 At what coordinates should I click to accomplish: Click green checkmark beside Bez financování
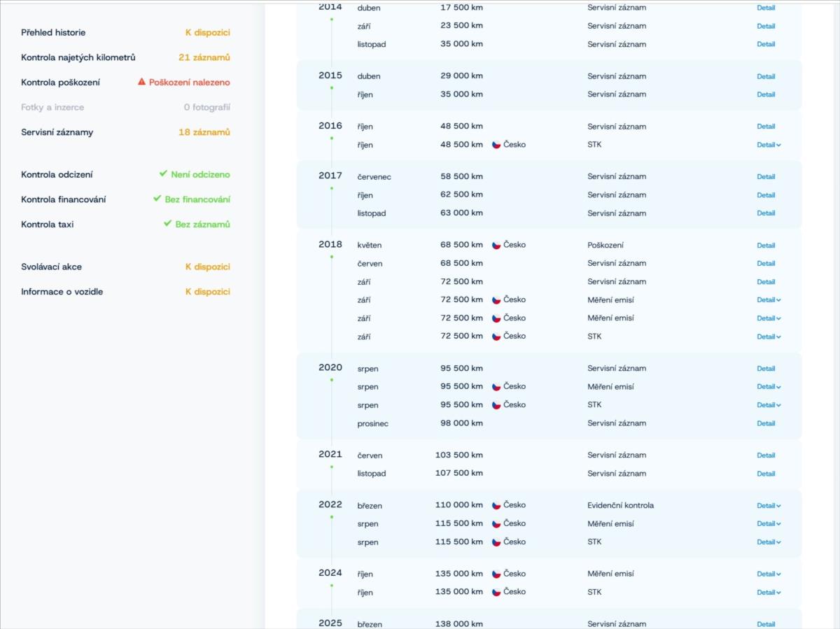[157, 199]
